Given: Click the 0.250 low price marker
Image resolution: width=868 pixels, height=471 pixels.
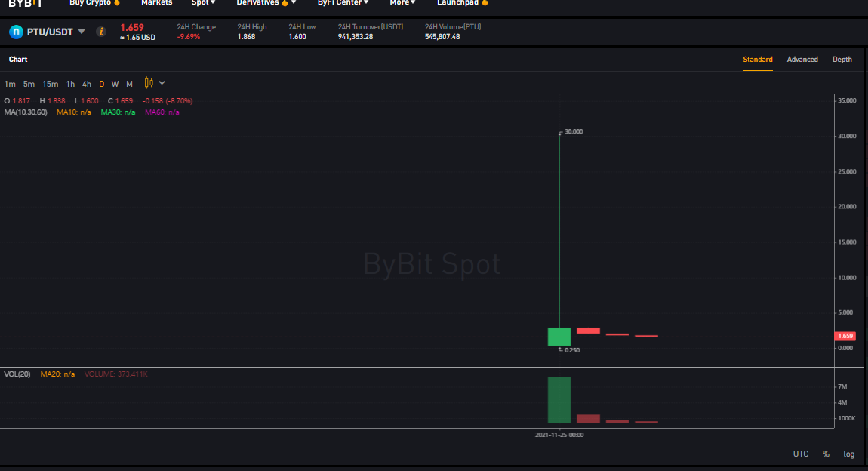Looking at the screenshot, I should pyautogui.click(x=572, y=350).
